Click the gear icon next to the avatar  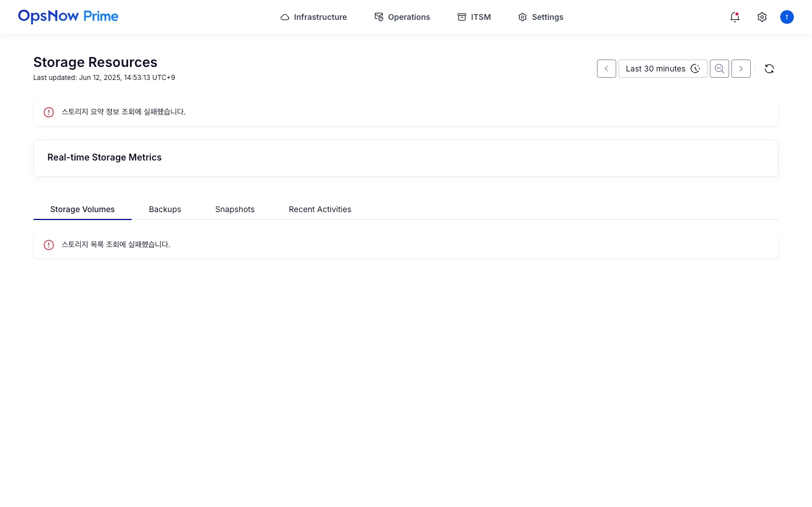point(762,17)
